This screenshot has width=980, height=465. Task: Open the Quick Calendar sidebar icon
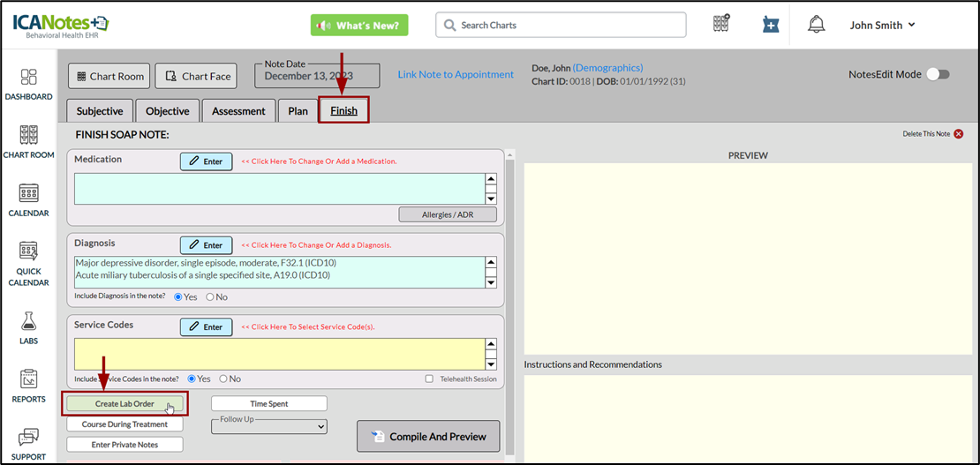tap(28, 251)
